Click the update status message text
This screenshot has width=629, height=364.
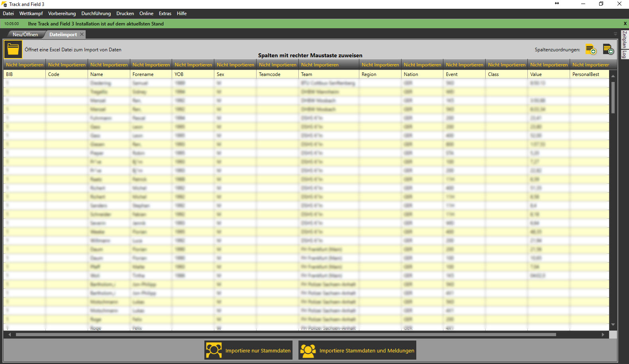(x=96, y=24)
